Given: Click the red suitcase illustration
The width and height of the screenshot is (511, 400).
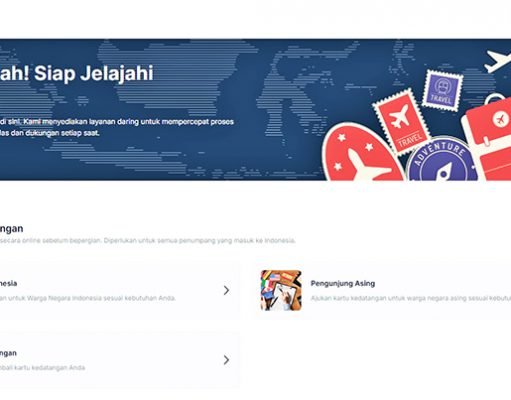Looking at the screenshot, I should click(487, 138).
